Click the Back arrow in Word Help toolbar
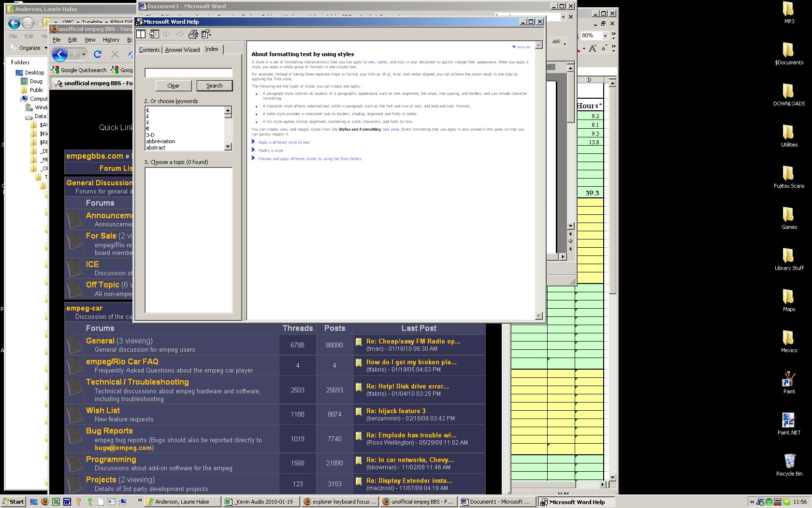Image resolution: width=812 pixels, height=508 pixels. pos(167,34)
